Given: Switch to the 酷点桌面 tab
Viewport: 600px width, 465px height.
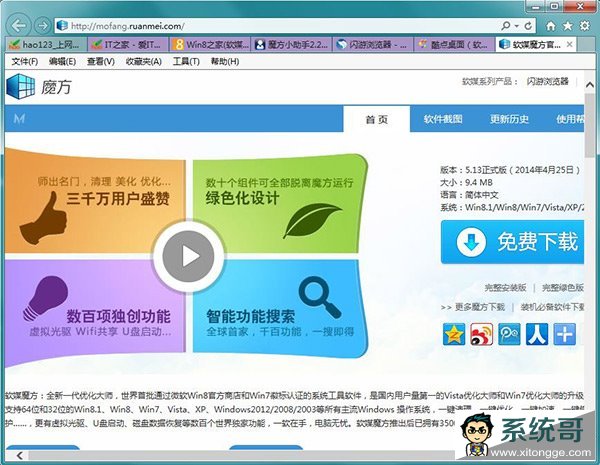Looking at the screenshot, I should [455, 44].
